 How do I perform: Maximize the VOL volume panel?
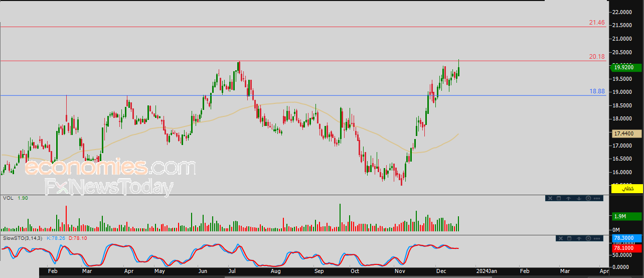(x=558, y=198)
